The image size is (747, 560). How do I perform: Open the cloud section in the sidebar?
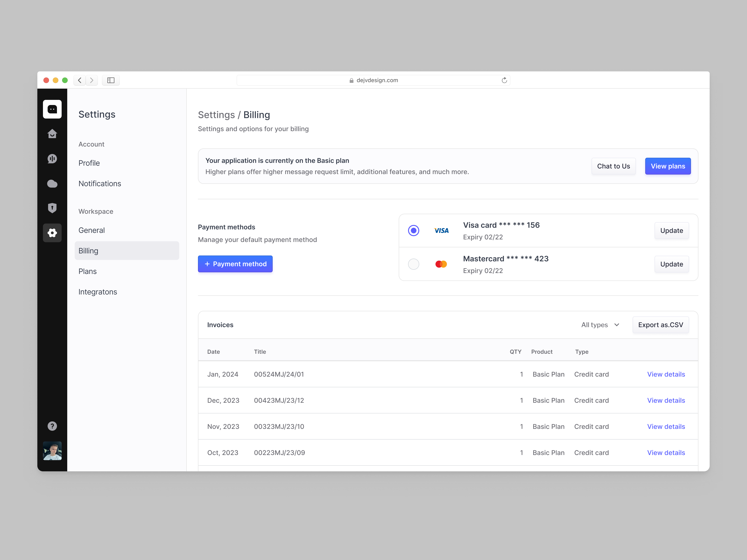click(52, 183)
